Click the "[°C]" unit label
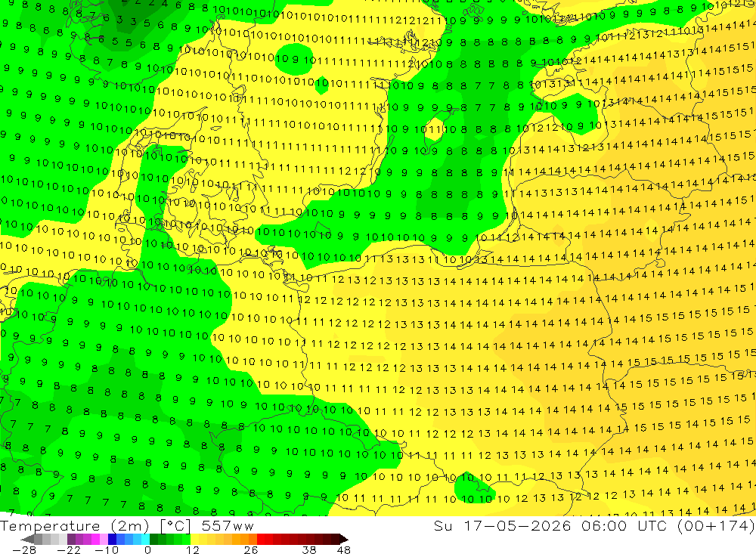Viewport: 756px width, 554px height. pos(175,526)
